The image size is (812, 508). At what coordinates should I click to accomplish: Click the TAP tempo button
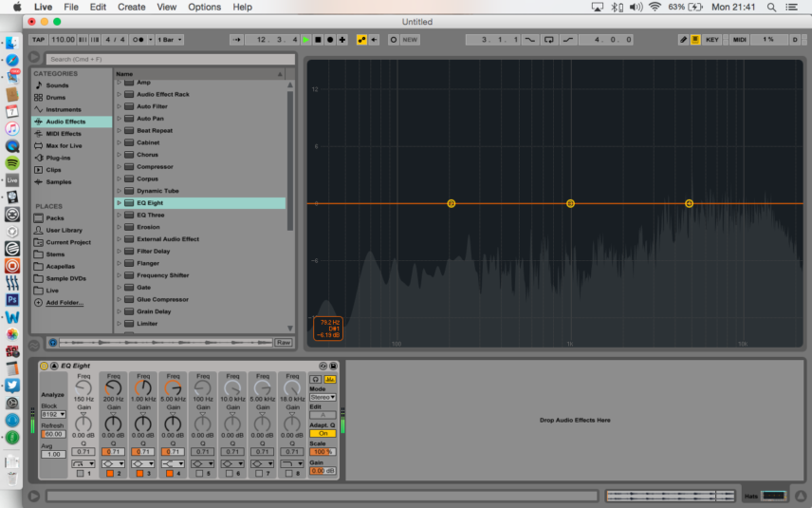[38, 39]
